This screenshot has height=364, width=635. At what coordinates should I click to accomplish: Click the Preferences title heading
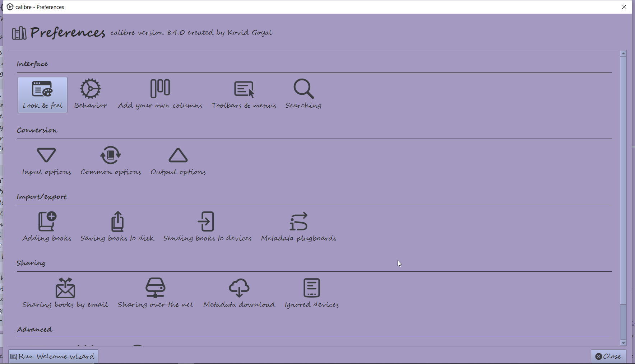tap(68, 33)
